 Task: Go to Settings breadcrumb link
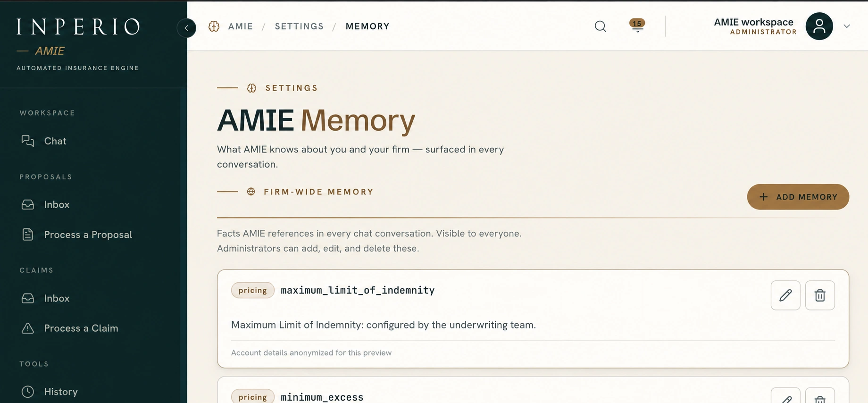point(299,26)
